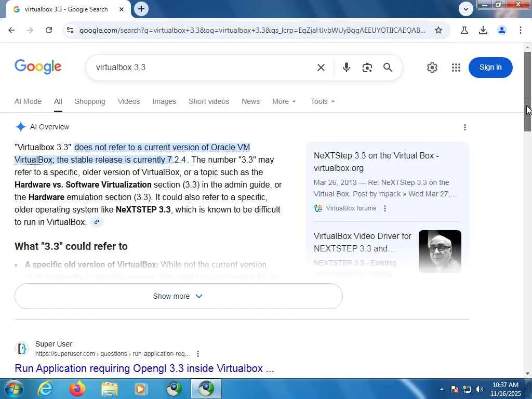Expand the Tools dropdown

click(323, 101)
